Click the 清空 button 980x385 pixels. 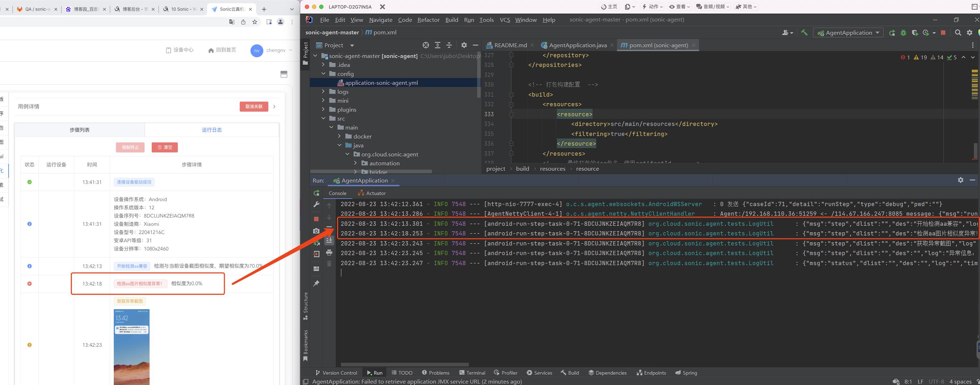[165, 147]
